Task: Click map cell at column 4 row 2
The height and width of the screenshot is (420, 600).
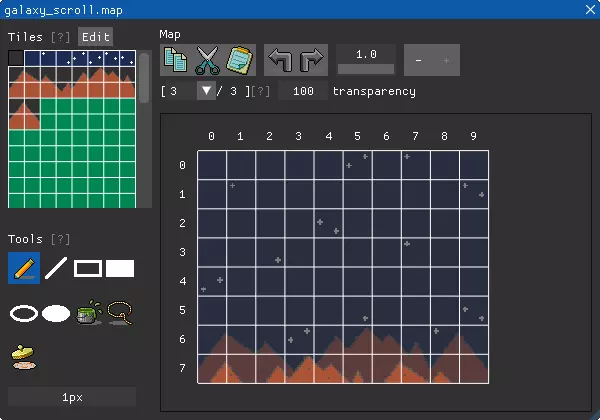Action: (328, 223)
